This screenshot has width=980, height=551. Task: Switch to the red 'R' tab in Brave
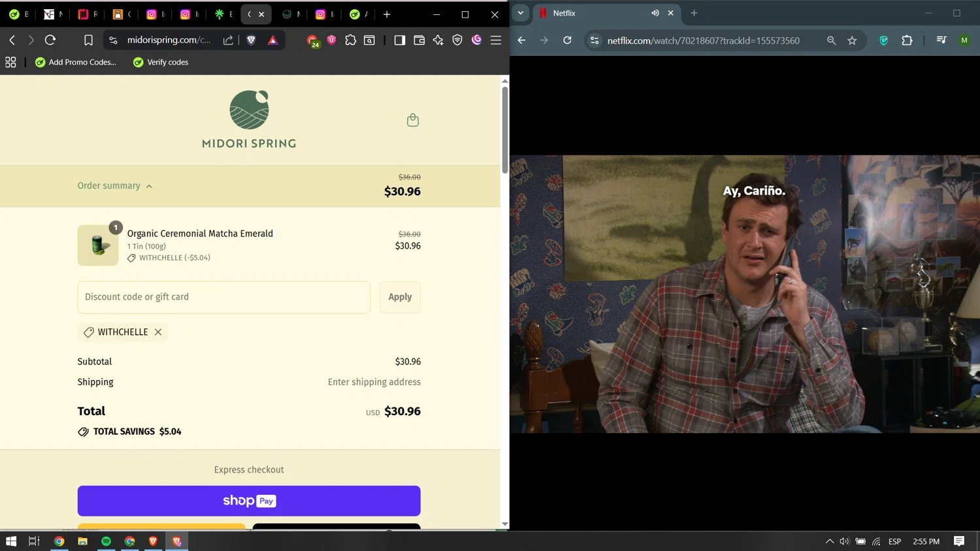pos(87,14)
